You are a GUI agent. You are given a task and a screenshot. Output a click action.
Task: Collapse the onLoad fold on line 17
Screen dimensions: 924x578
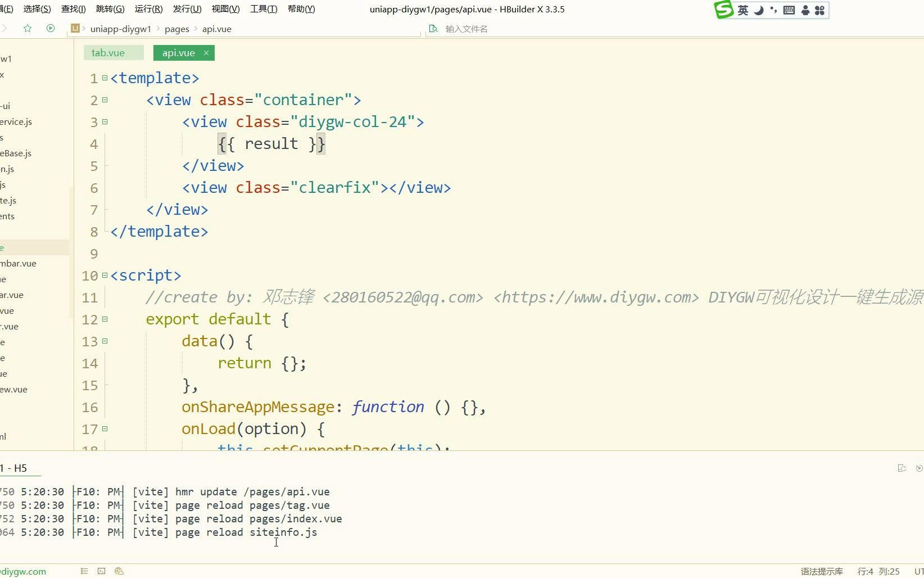click(x=105, y=429)
